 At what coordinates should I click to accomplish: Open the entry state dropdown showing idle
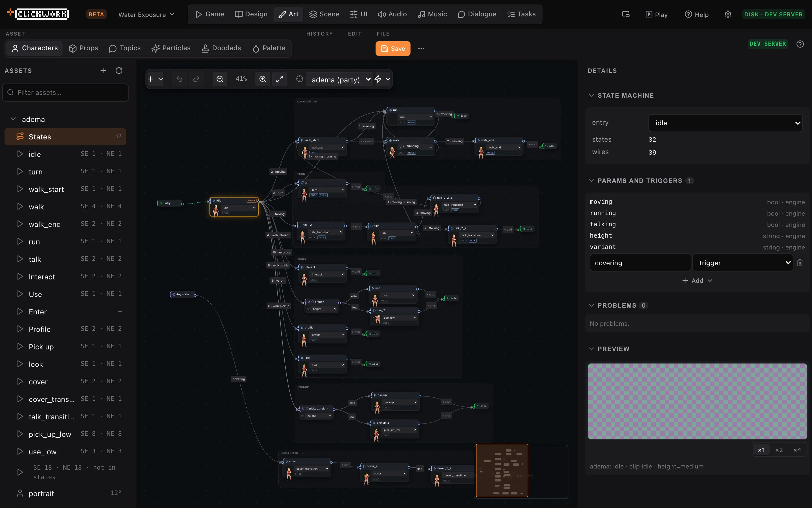coord(725,123)
